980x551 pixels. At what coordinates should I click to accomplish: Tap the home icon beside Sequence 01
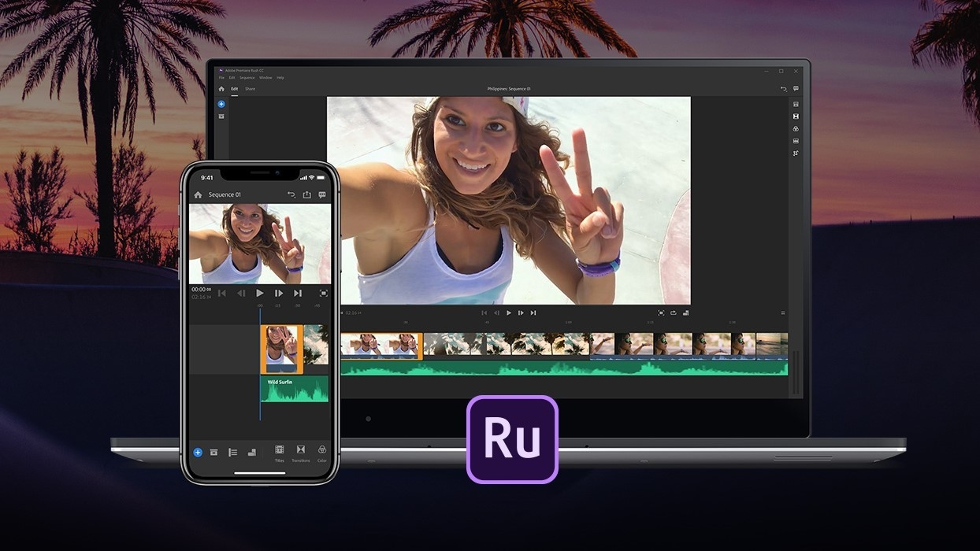(198, 194)
